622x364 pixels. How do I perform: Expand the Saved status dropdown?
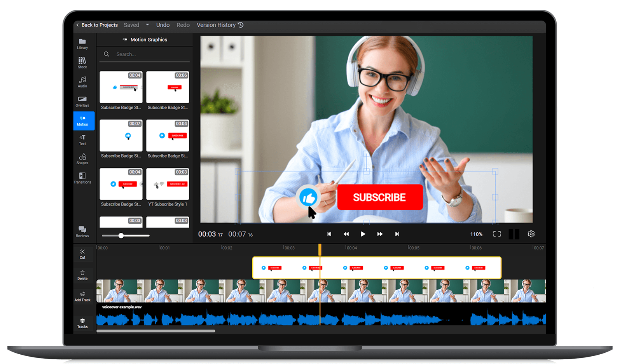(x=147, y=25)
